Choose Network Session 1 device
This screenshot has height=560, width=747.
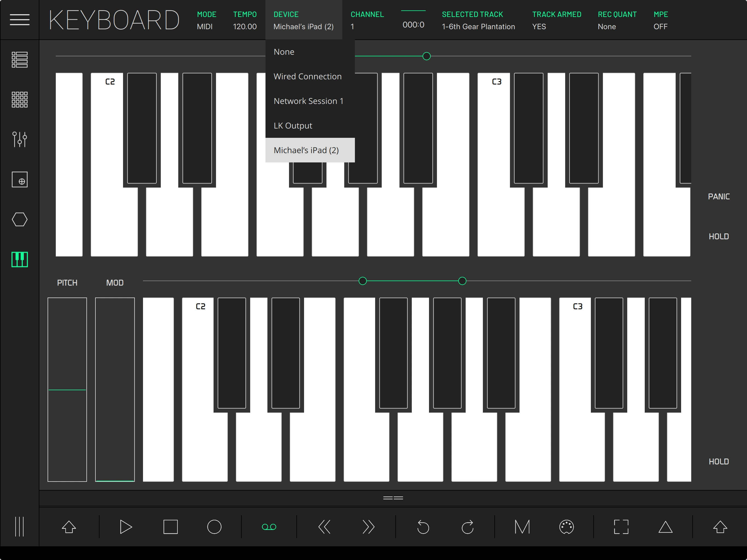(x=308, y=101)
